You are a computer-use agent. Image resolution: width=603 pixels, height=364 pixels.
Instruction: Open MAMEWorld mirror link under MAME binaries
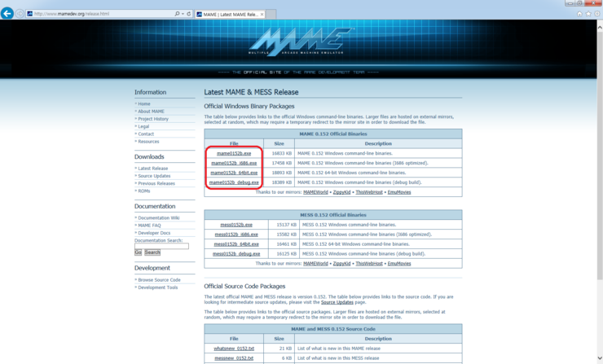(315, 192)
